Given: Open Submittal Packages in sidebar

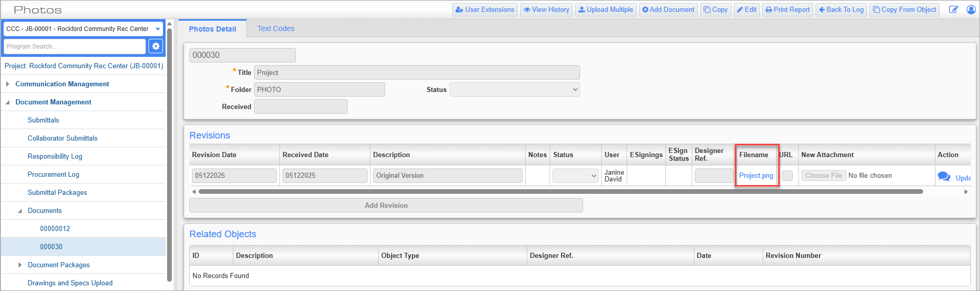Looking at the screenshot, I should tap(57, 192).
